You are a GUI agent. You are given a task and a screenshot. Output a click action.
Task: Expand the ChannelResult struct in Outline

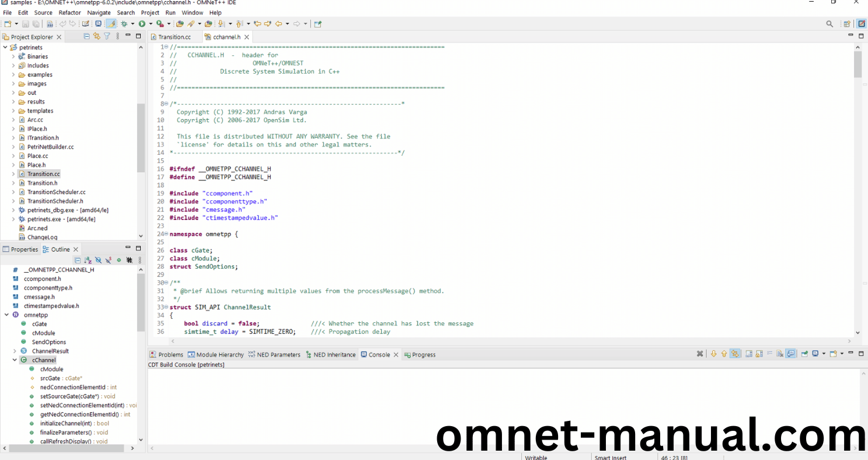15,351
